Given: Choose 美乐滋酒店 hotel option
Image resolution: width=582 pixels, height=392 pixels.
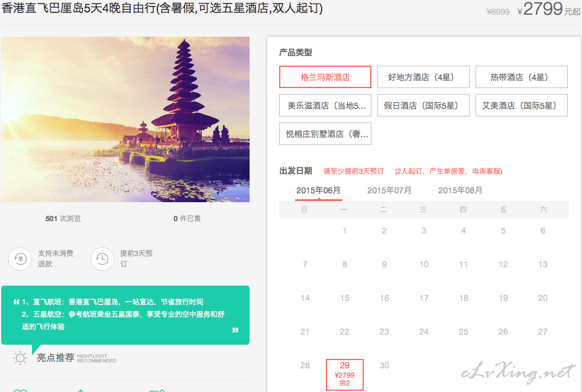Looking at the screenshot, I should (325, 105).
